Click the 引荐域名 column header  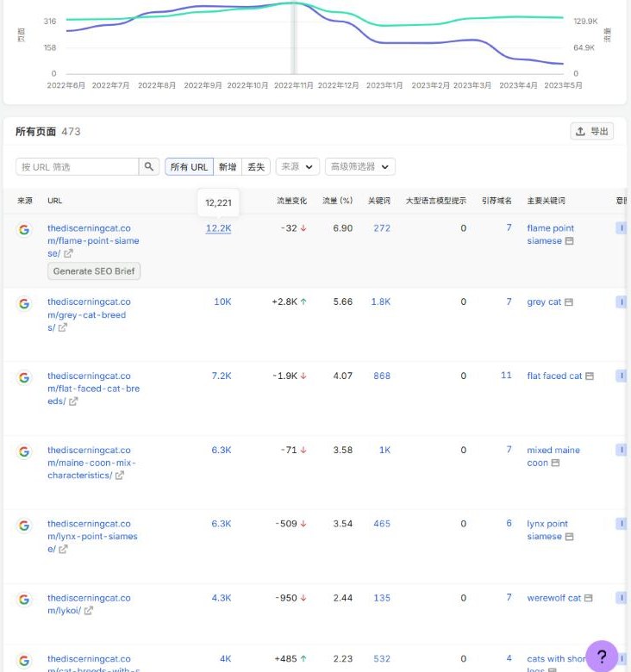click(x=497, y=201)
